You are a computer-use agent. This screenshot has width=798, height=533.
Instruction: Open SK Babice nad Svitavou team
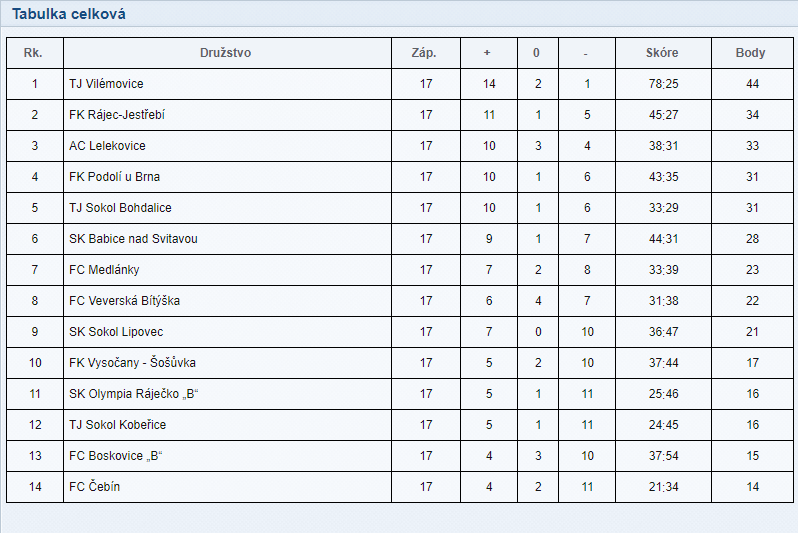tap(133, 239)
